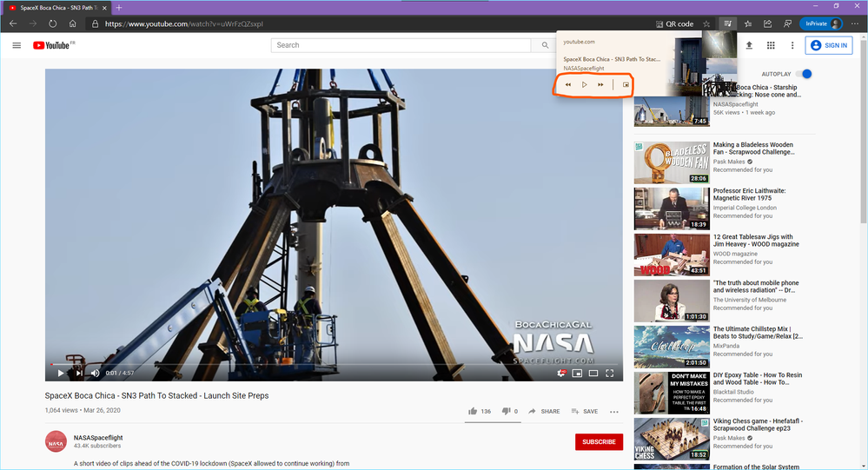Open YouTube upload video icon
This screenshot has height=470, width=868.
tap(749, 45)
